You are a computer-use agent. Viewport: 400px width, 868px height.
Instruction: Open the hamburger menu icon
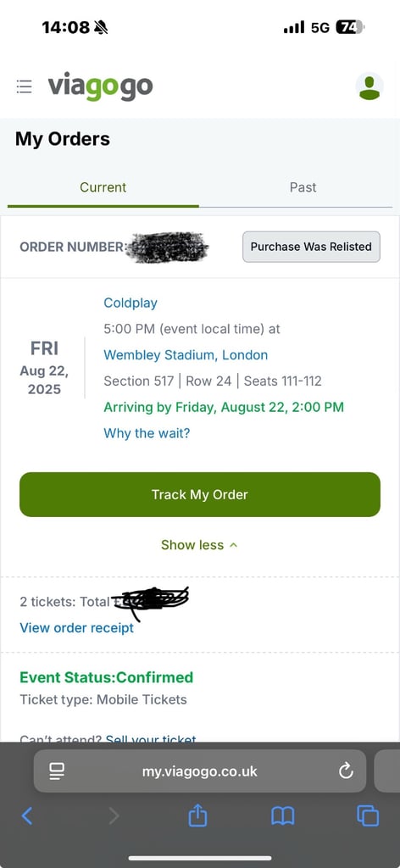tap(24, 86)
